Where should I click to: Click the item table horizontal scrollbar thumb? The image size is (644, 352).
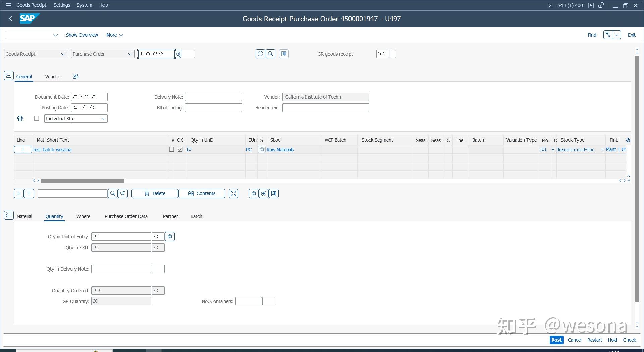[x=83, y=181]
